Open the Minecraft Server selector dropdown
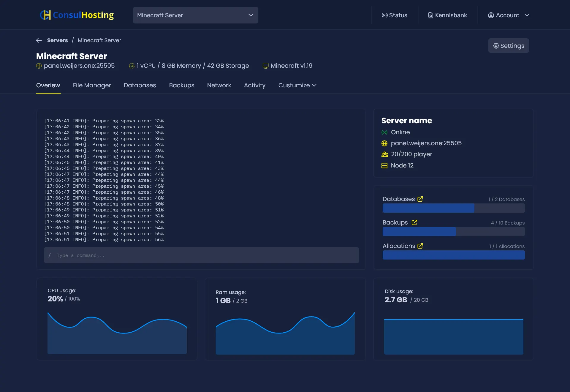The image size is (570, 392). click(x=195, y=15)
